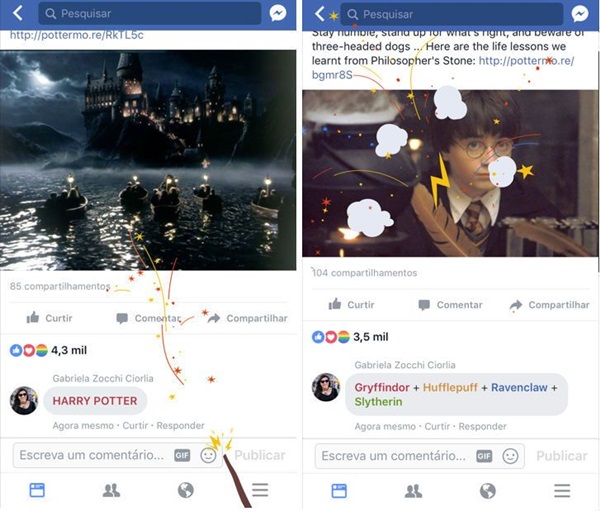Open globe notifications tab on right screen

coord(488,491)
